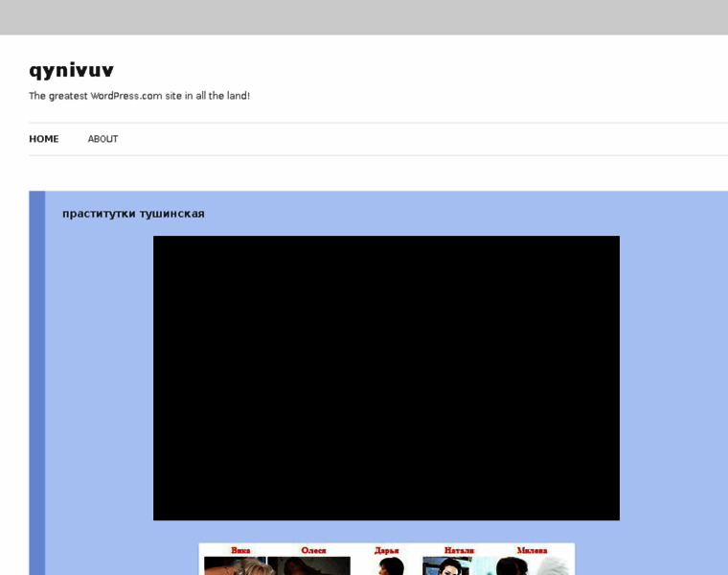This screenshot has width=728, height=575.
Task: Select the name label Натали
Action: [459, 550]
